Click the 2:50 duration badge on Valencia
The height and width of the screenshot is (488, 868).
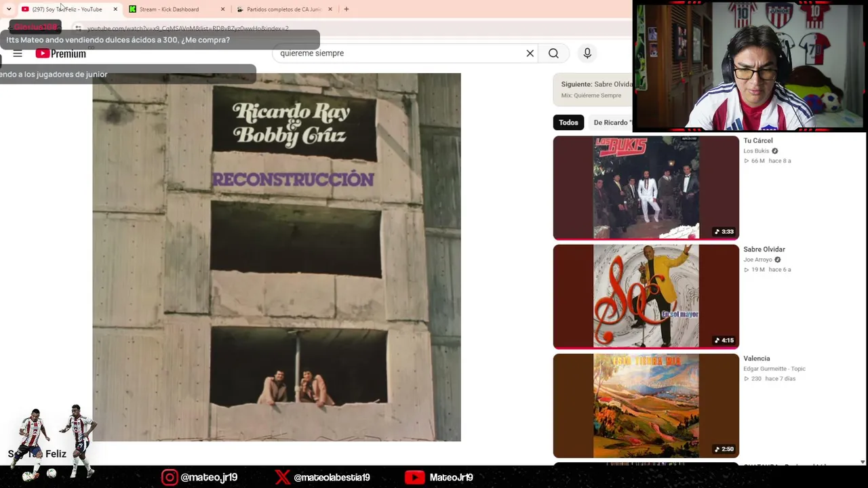[724, 449]
